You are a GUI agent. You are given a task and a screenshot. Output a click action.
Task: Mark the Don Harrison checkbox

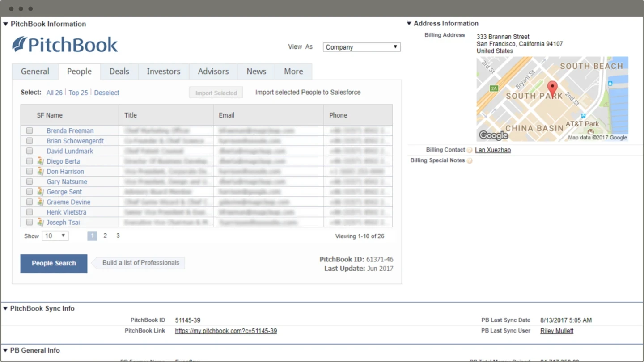pos(30,171)
